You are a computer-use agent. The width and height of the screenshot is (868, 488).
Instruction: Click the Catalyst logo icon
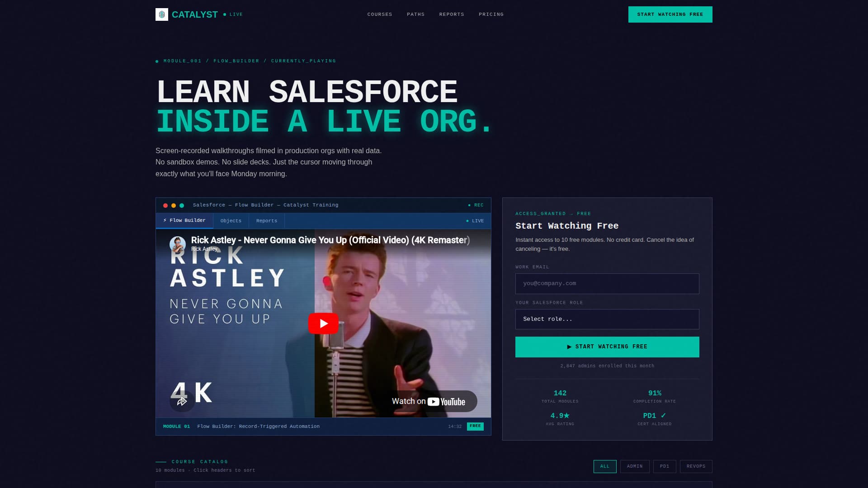point(162,14)
